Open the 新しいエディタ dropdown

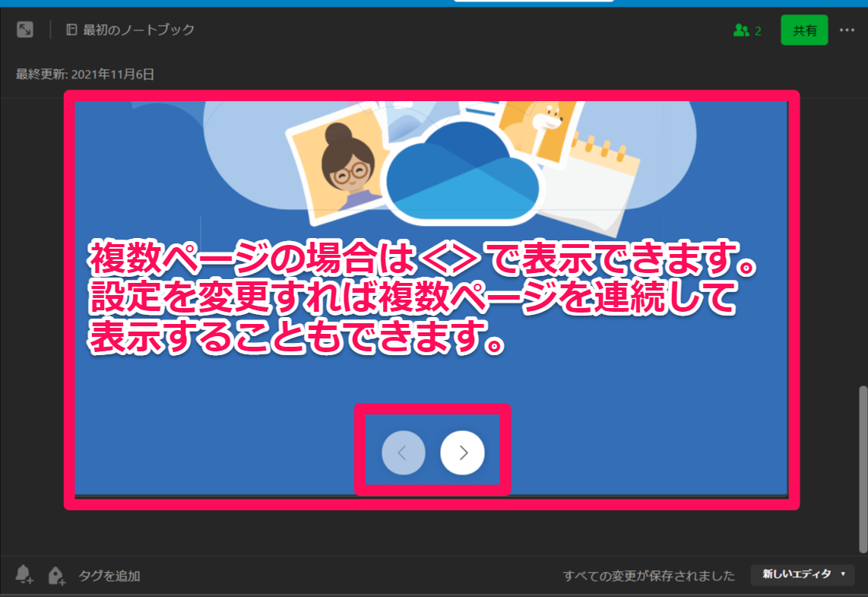pyautogui.click(x=803, y=574)
